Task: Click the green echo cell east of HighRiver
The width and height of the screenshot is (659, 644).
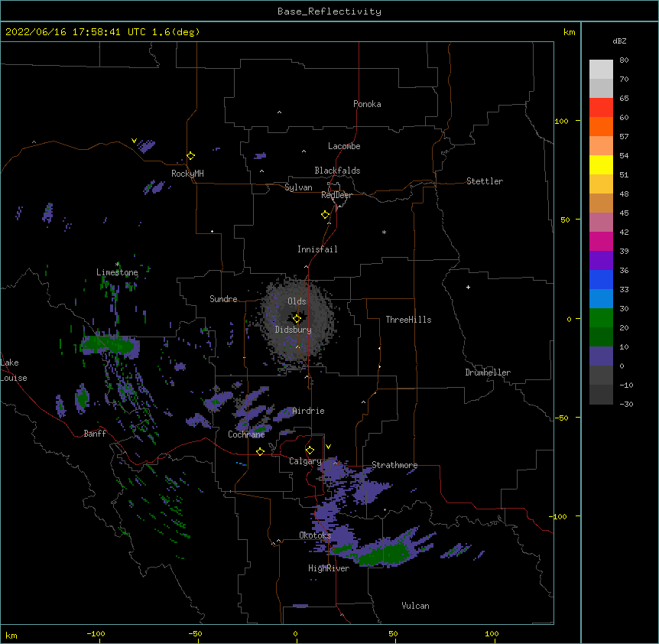Action: (385, 553)
